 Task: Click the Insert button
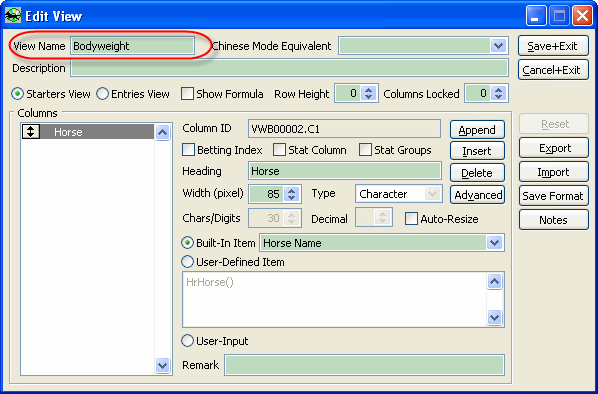coord(477,151)
